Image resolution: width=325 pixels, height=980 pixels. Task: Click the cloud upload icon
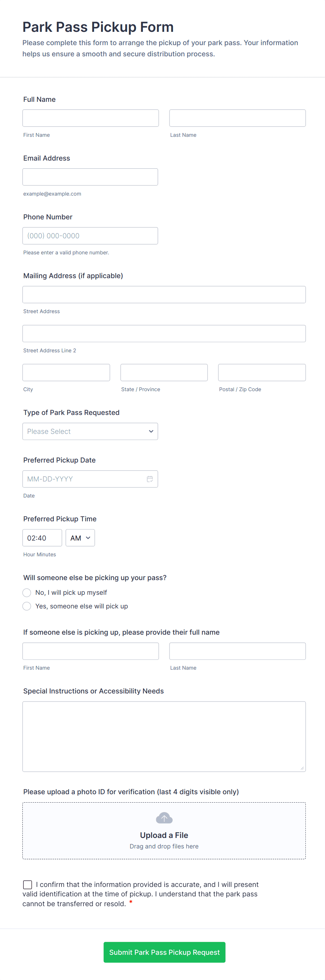click(x=164, y=818)
